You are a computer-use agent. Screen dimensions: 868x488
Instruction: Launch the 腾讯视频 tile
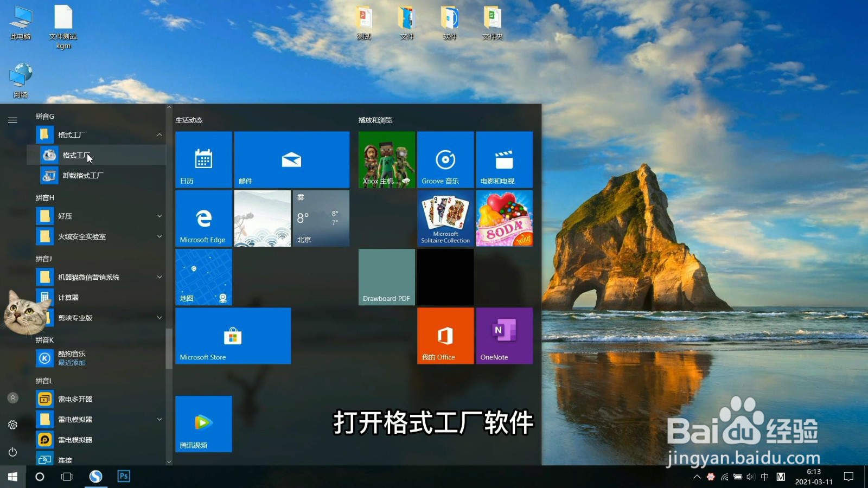[203, 424]
